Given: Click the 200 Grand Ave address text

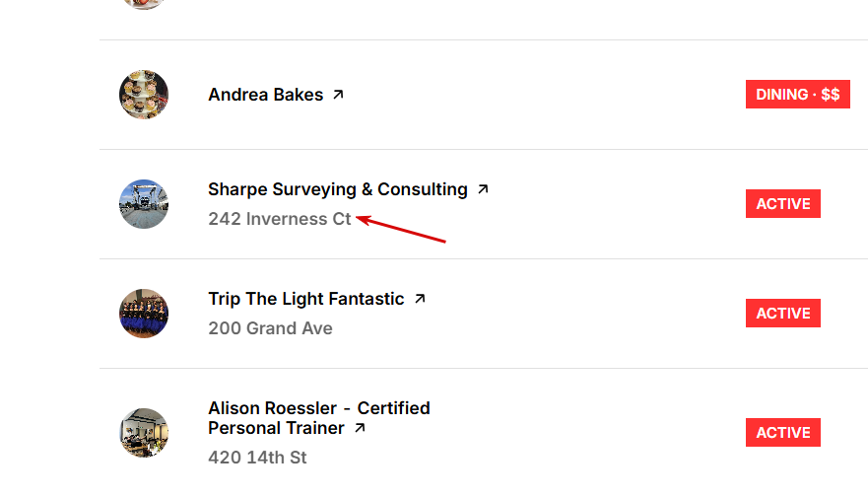Looking at the screenshot, I should (270, 328).
